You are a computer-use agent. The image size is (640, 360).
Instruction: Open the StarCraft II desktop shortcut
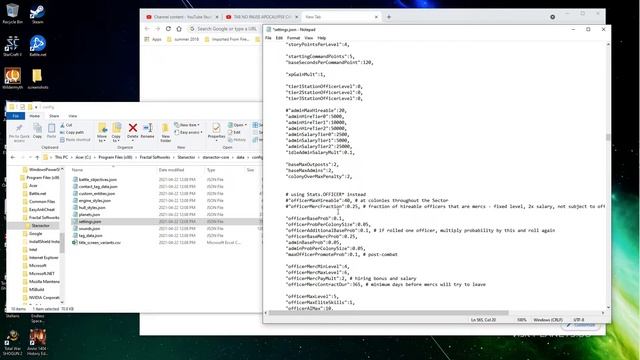pos(12,45)
